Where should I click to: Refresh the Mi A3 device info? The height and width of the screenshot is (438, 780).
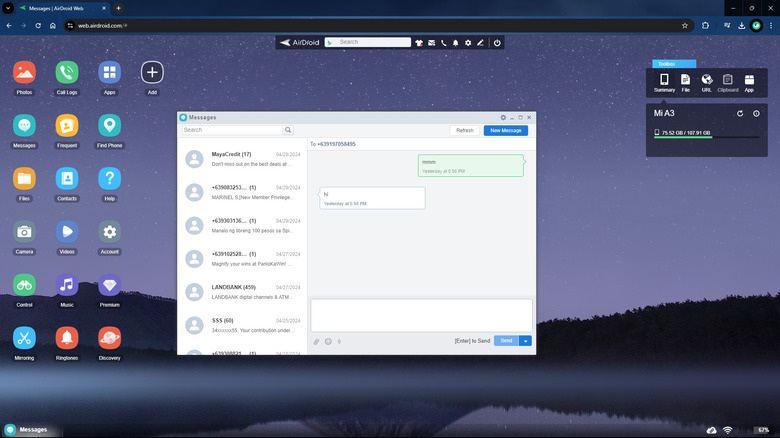[x=740, y=113]
